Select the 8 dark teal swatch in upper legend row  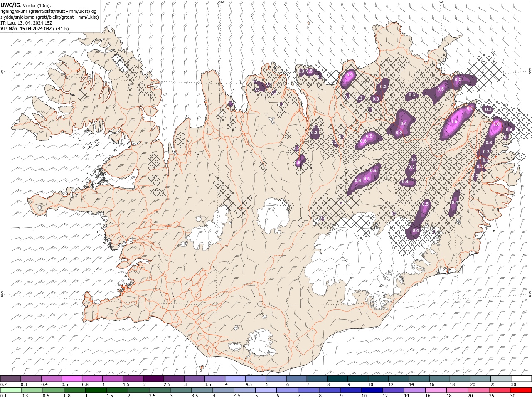pyautogui.click(x=337, y=379)
